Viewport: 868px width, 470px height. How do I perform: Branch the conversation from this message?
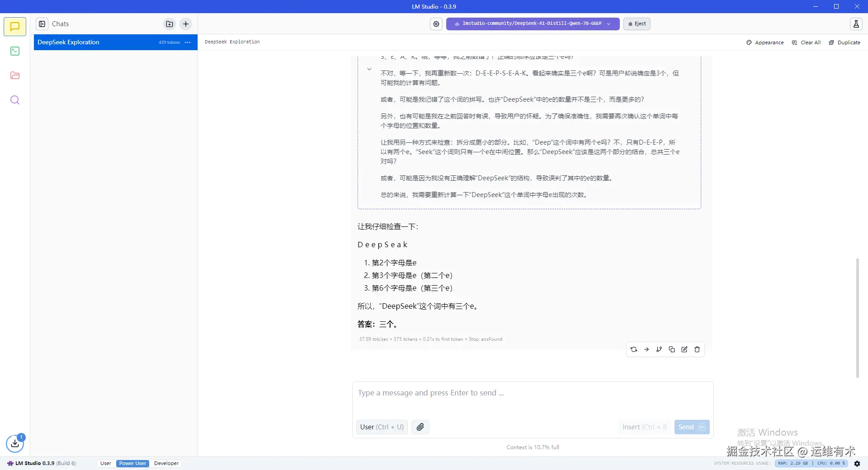click(x=659, y=349)
